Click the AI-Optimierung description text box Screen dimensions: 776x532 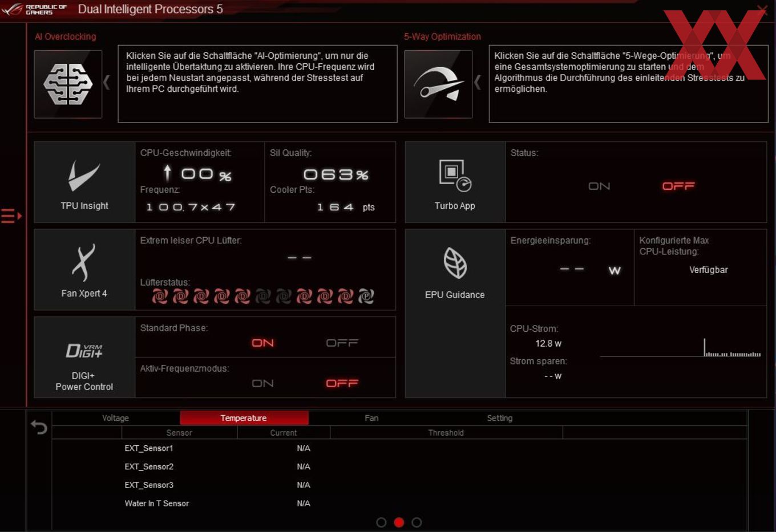point(257,84)
